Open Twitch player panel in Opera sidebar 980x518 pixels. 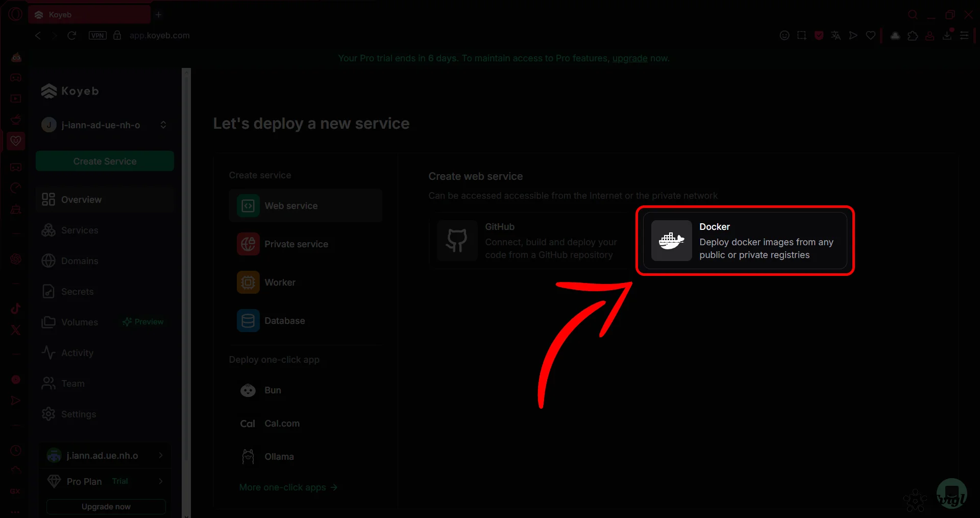pos(16,99)
